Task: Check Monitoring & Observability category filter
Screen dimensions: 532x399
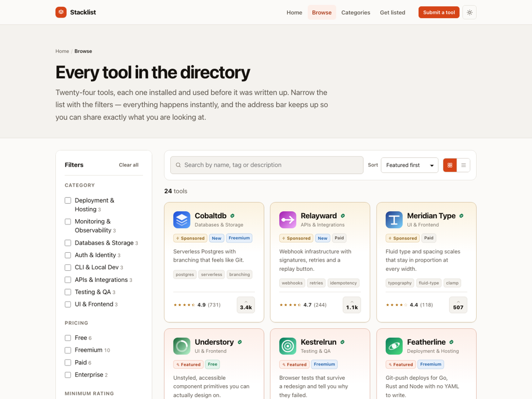Action: (x=68, y=221)
